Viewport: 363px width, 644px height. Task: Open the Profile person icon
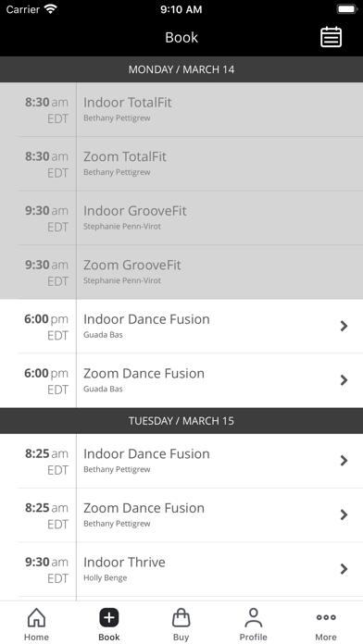click(x=253, y=618)
